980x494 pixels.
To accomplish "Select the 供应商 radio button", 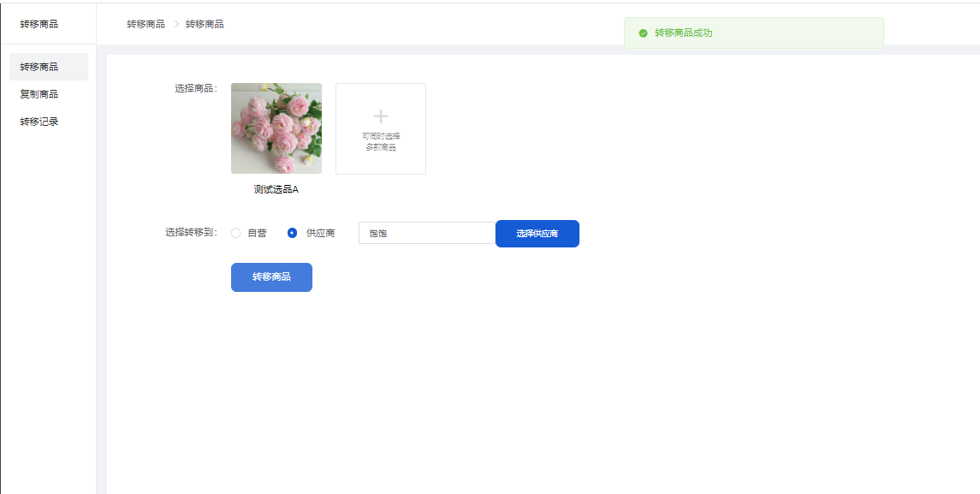I will coord(293,233).
